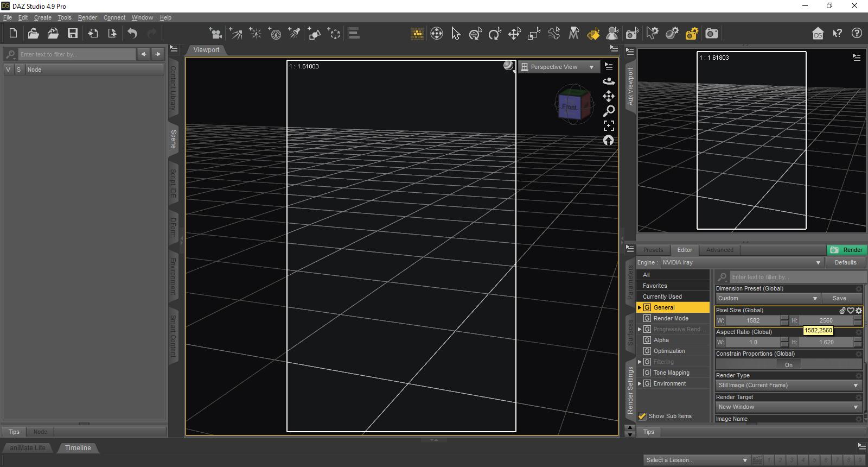Open the Render menu
Screen dimensions: 868x467
pos(87,17)
